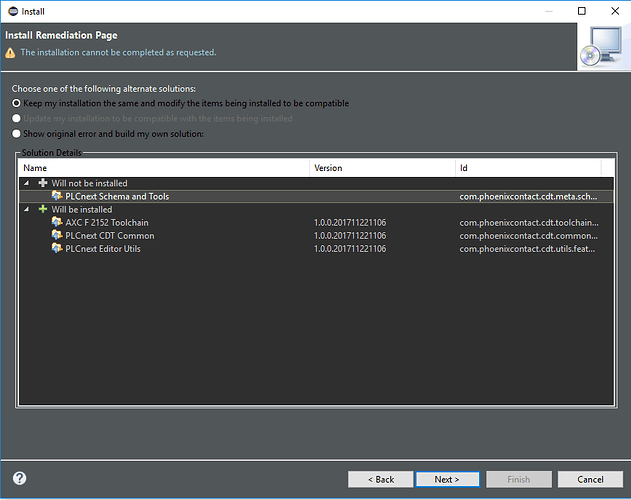Click the gray plus icon for Will not be installed
Screen dimensions: 631x500
(x=43, y=183)
